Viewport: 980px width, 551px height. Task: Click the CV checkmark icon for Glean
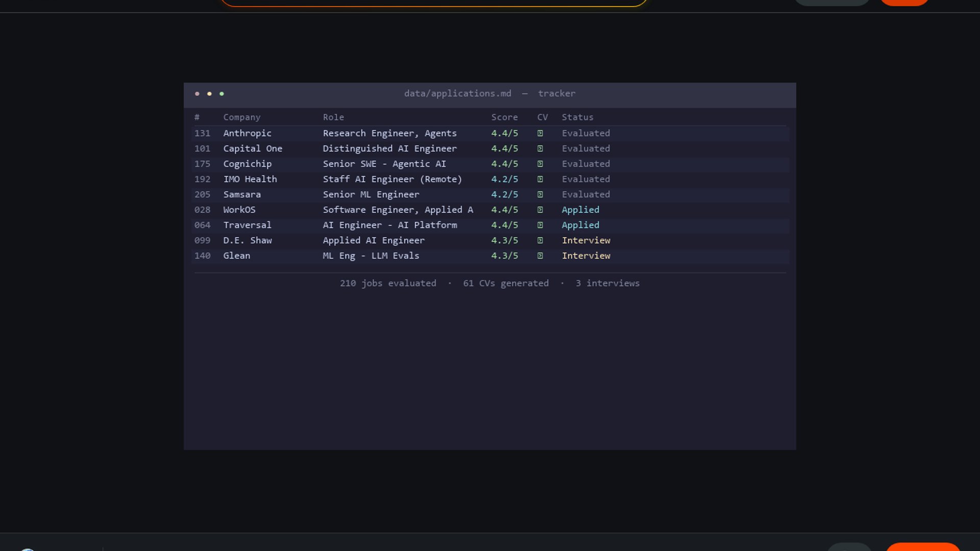tap(540, 256)
